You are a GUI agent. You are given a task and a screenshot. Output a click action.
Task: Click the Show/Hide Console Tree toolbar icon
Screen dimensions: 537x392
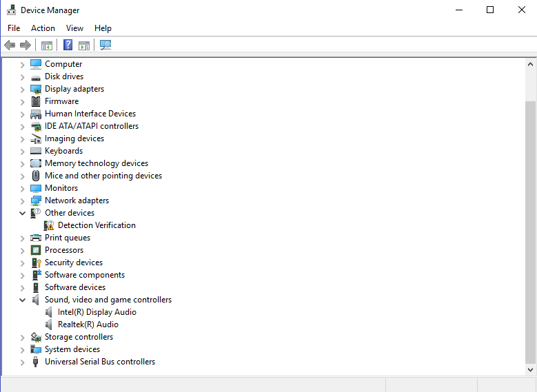pos(47,45)
